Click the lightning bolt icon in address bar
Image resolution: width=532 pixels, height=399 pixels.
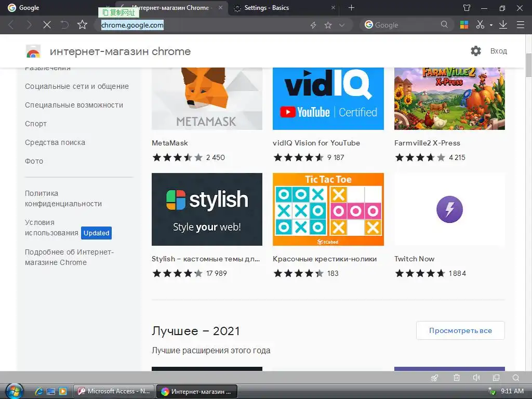click(x=313, y=25)
